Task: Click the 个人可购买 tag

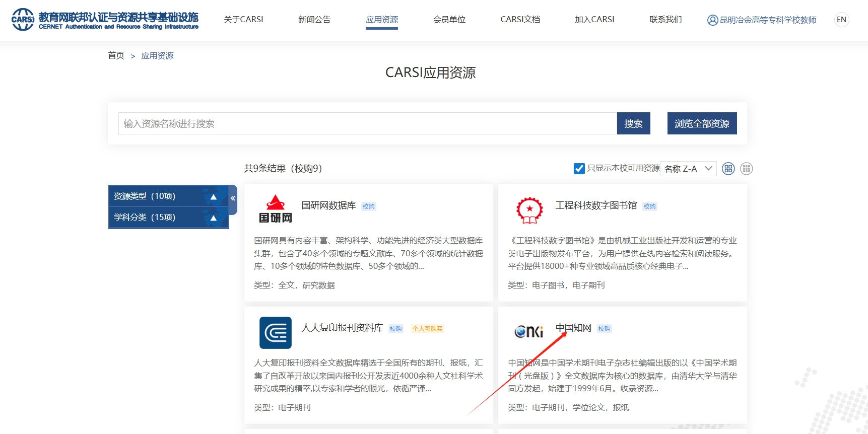Action: coord(427,329)
